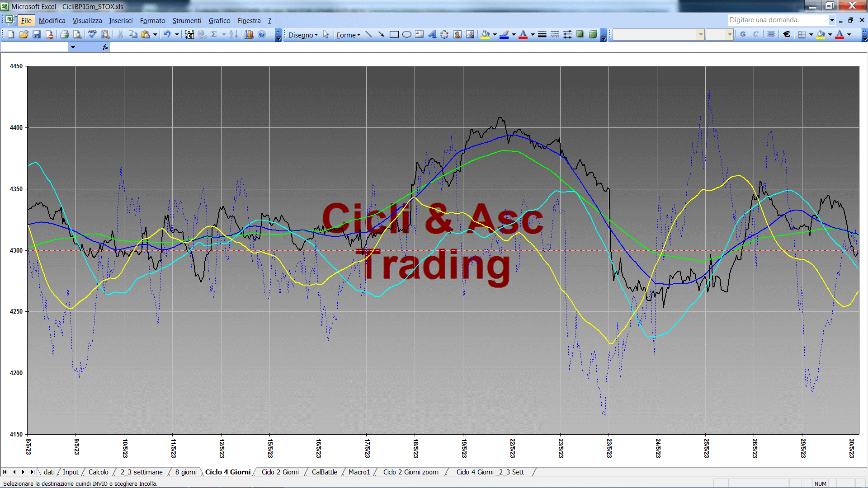Click the Dash Style icon
Screen dimensions: 868x488
[555, 34]
